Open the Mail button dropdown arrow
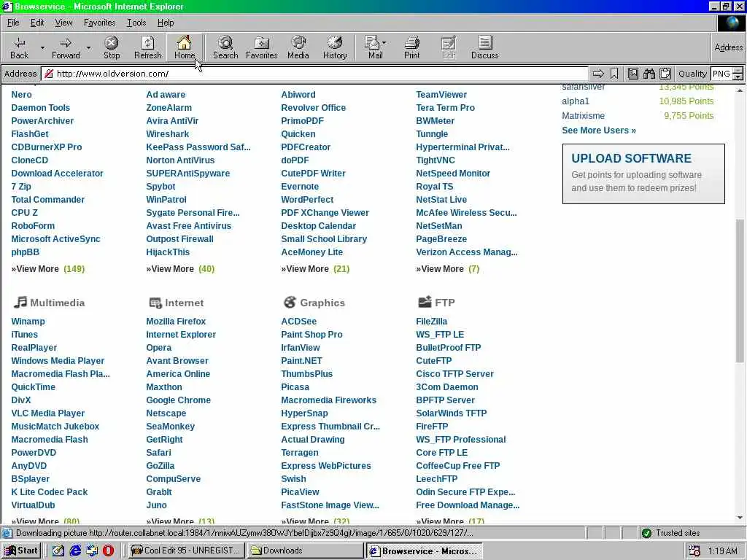The width and height of the screenshot is (747, 560). [x=384, y=43]
